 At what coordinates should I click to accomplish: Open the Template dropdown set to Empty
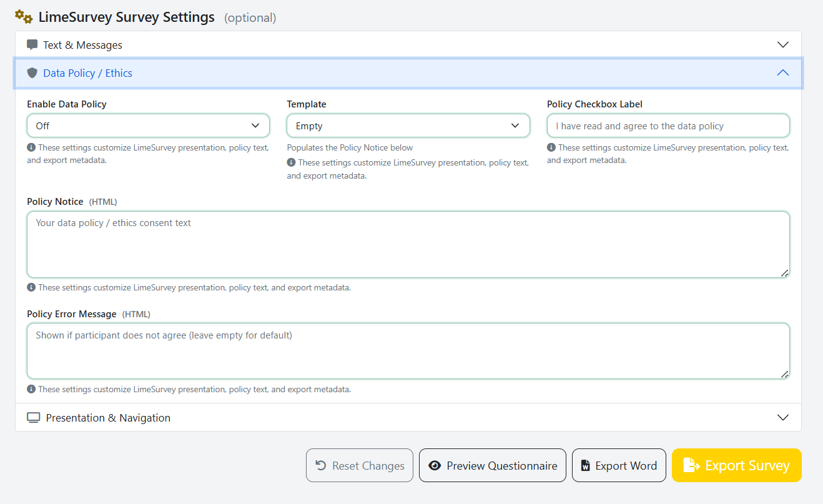coord(408,126)
